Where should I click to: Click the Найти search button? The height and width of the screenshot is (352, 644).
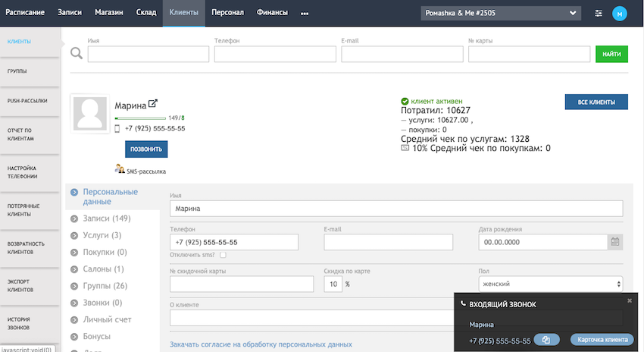pos(611,54)
